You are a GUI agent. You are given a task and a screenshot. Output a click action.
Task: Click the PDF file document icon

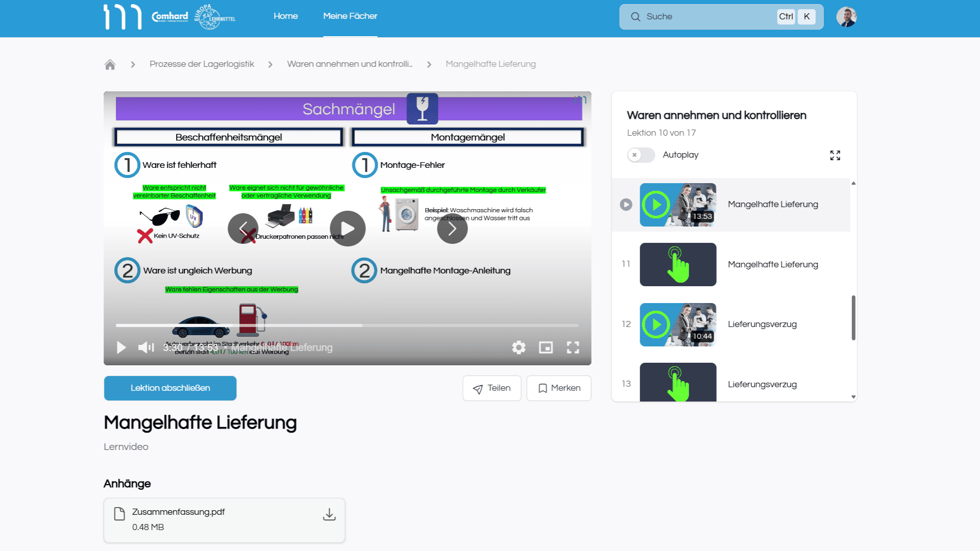(119, 514)
